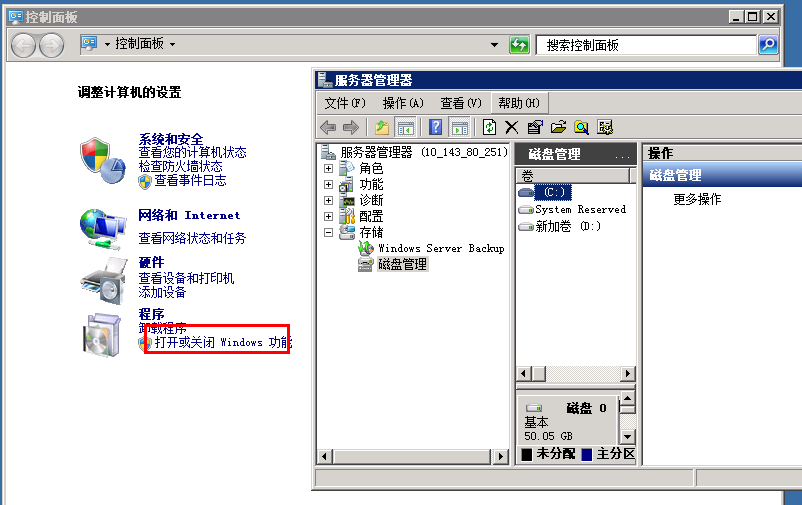The width and height of the screenshot is (802, 505).
Task: Open the properties icon in toolbar
Action: [x=535, y=127]
